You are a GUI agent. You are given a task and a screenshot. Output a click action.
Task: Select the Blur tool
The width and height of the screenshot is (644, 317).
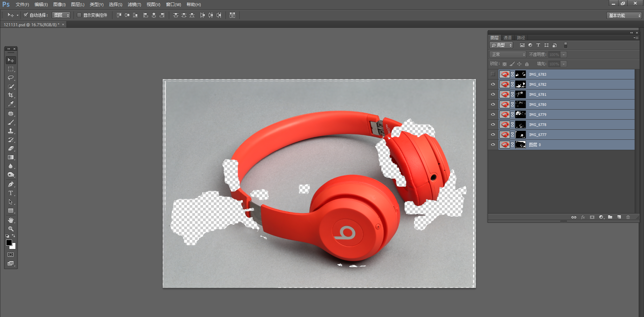pyautogui.click(x=11, y=166)
